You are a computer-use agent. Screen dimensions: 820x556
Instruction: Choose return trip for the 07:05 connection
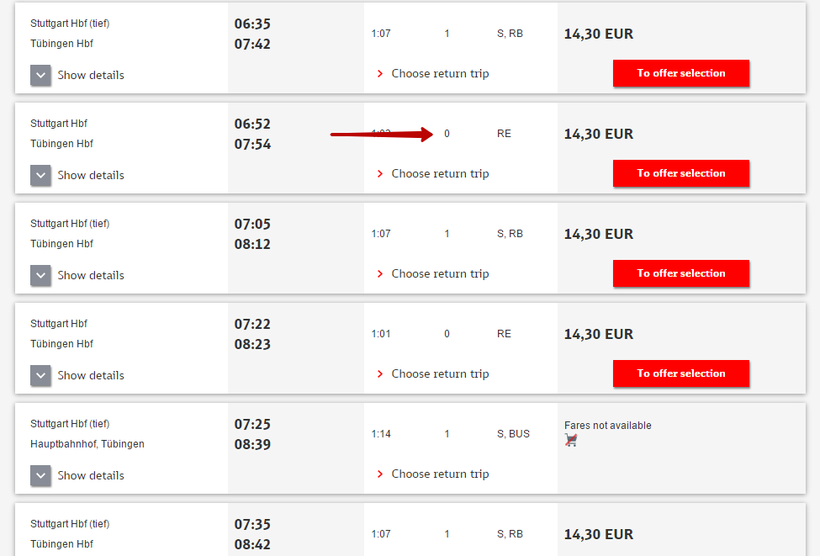439,274
